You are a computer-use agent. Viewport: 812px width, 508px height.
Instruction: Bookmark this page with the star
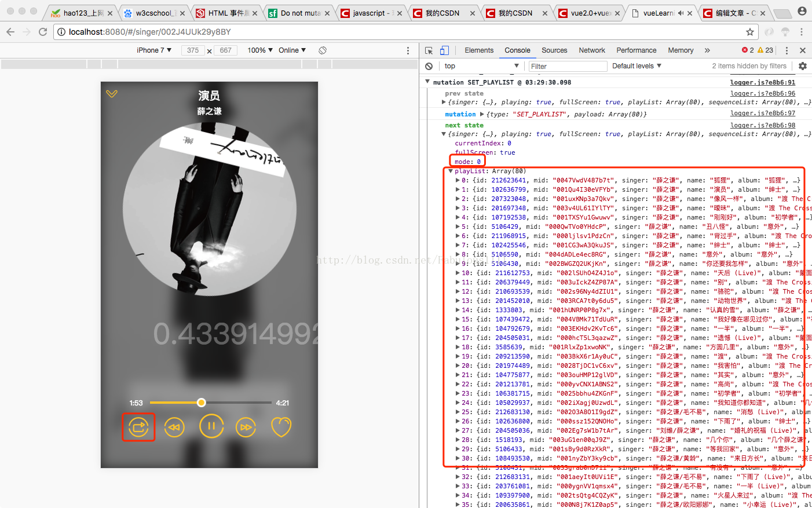click(750, 32)
